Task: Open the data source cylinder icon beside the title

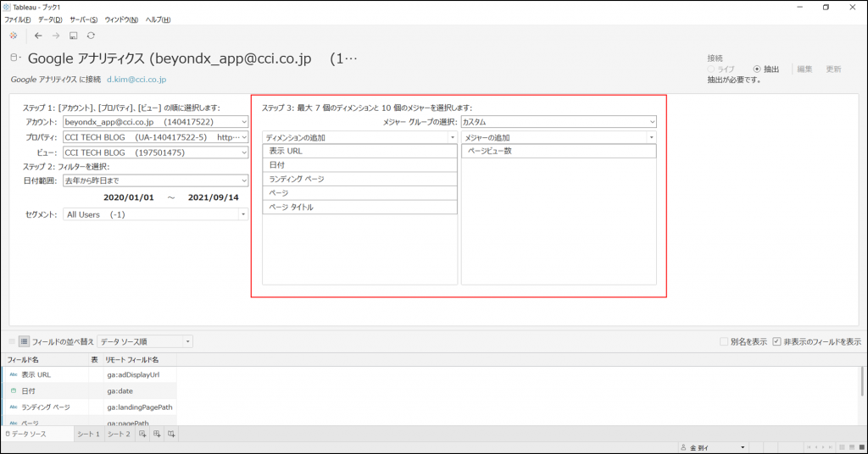Action: 15,58
